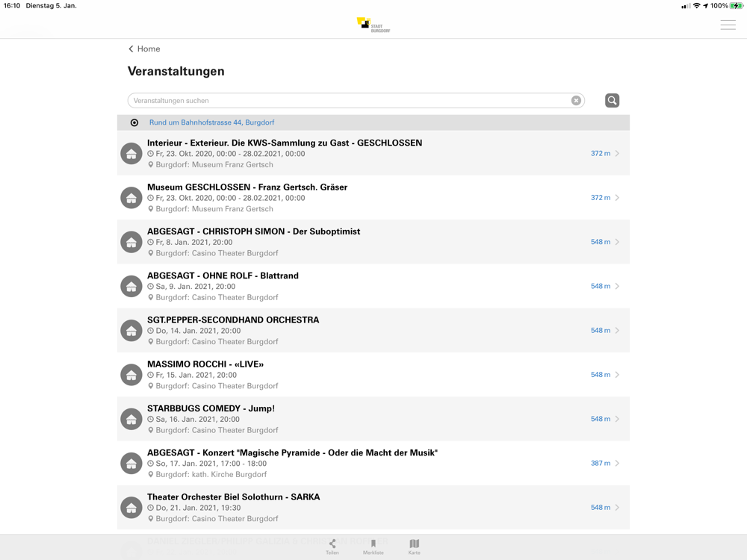Expand chevron on Interieur - Exterieur row
747x560 pixels.
pyautogui.click(x=618, y=153)
